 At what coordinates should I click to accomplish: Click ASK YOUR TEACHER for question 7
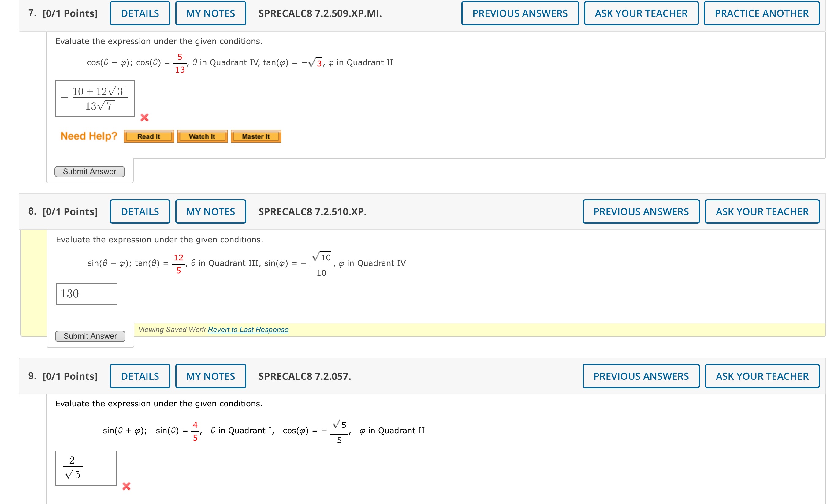(x=641, y=13)
